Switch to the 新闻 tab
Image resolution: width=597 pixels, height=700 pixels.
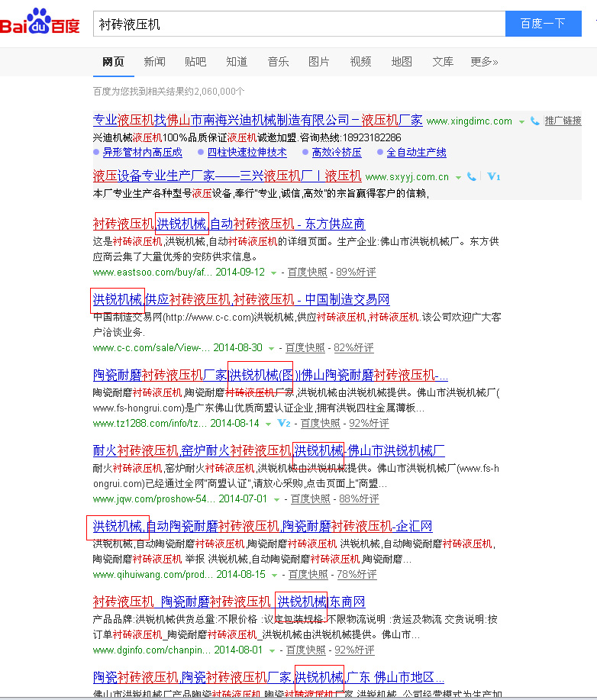[x=154, y=62]
